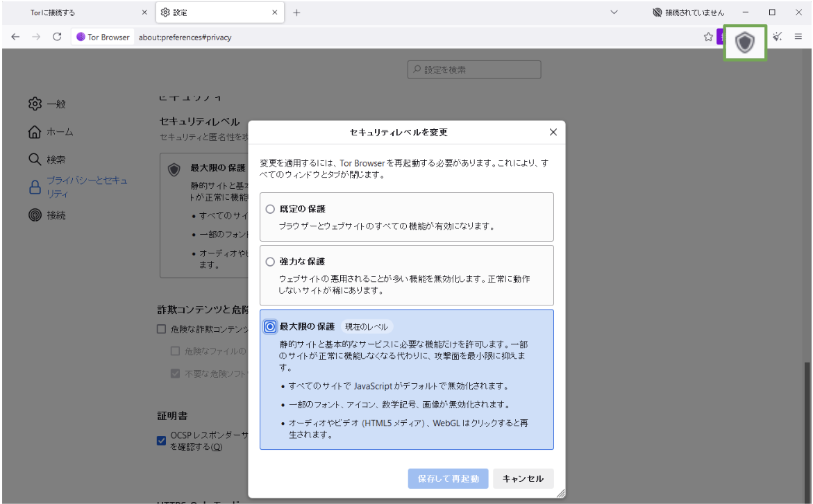This screenshot has width=813, height=504.
Task: Open 接続 settings via circuit icon
Action: click(35, 215)
